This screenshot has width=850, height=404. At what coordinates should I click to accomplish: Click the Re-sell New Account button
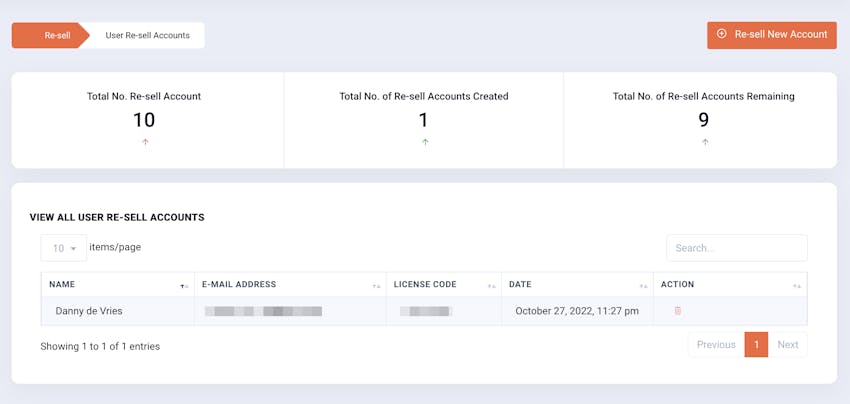click(771, 35)
